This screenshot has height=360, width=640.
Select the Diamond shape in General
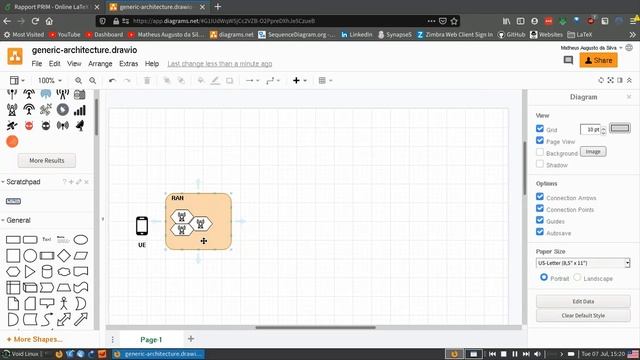pyautogui.click(x=64, y=256)
